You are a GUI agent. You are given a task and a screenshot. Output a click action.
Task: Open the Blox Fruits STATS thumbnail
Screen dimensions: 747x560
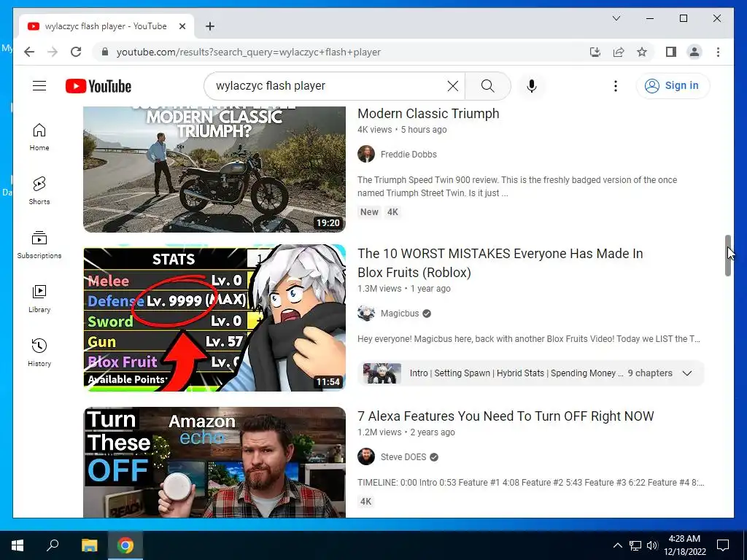pos(214,318)
